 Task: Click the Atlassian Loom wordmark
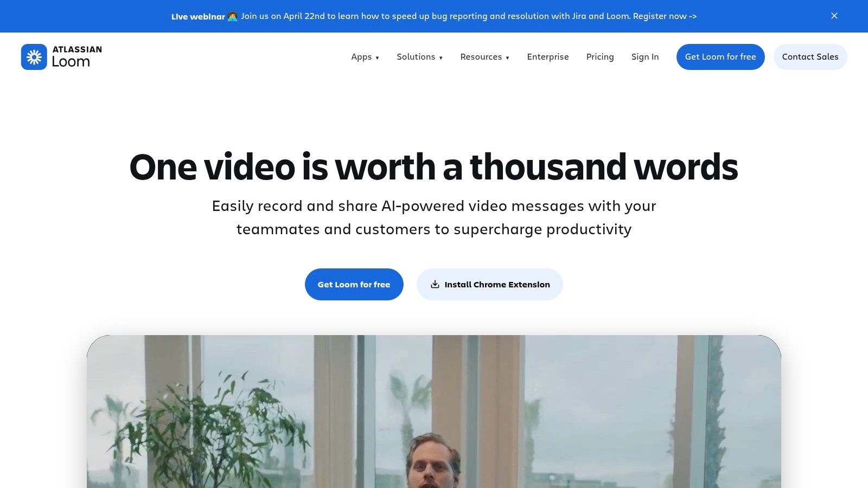click(x=77, y=57)
